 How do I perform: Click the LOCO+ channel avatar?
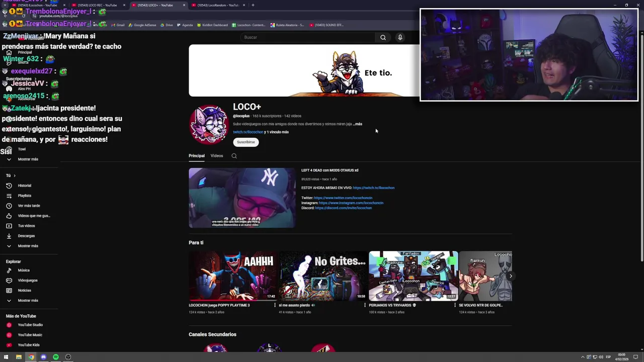click(209, 124)
